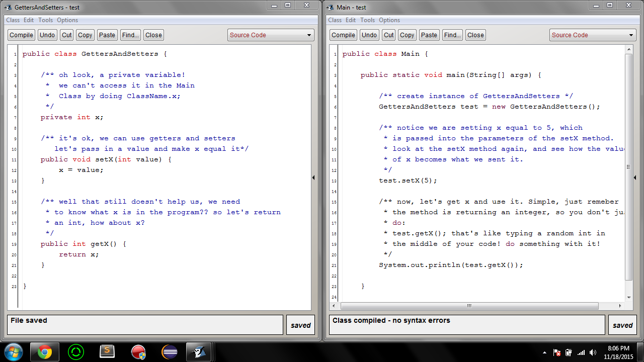The width and height of the screenshot is (644, 362).
Task: Open Eclipse from the taskbar
Action: click(x=170, y=351)
